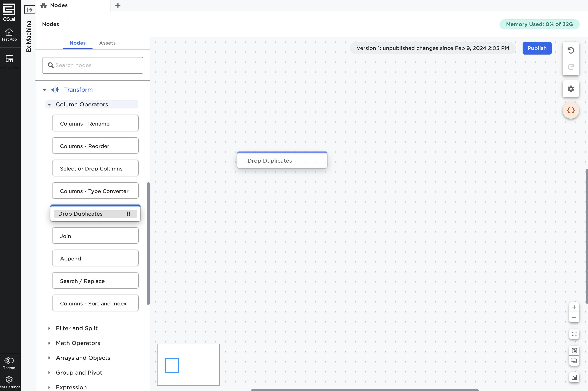Expand the Ex Machina side panel arrow

tap(29, 10)
